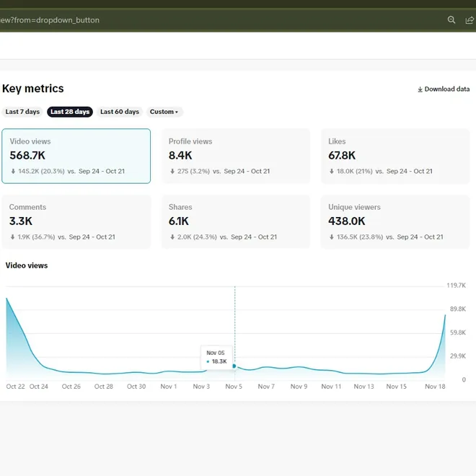Select the Last 60 days range
Viewport: 476px width, 476px height.
coord(120,112)
